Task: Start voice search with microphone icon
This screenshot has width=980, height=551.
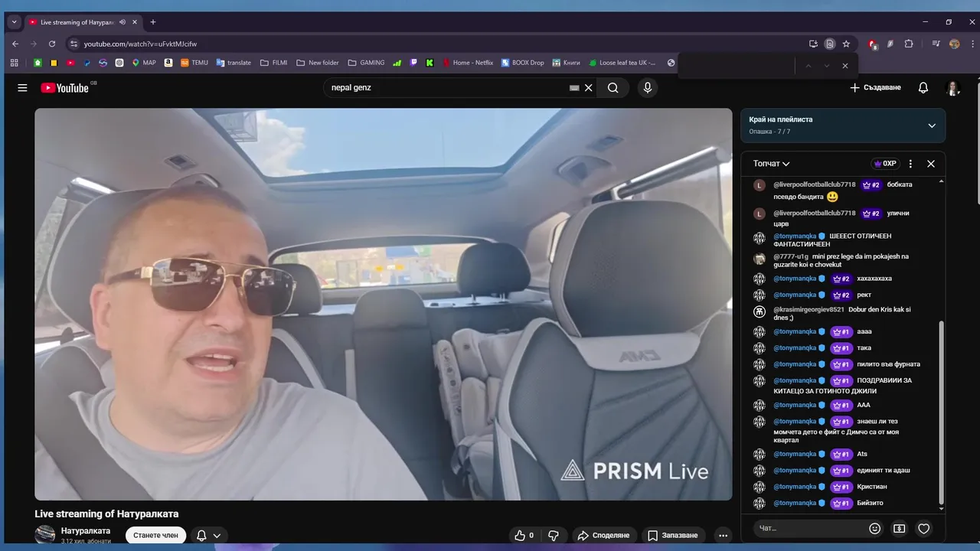Action: coord(648,88)
